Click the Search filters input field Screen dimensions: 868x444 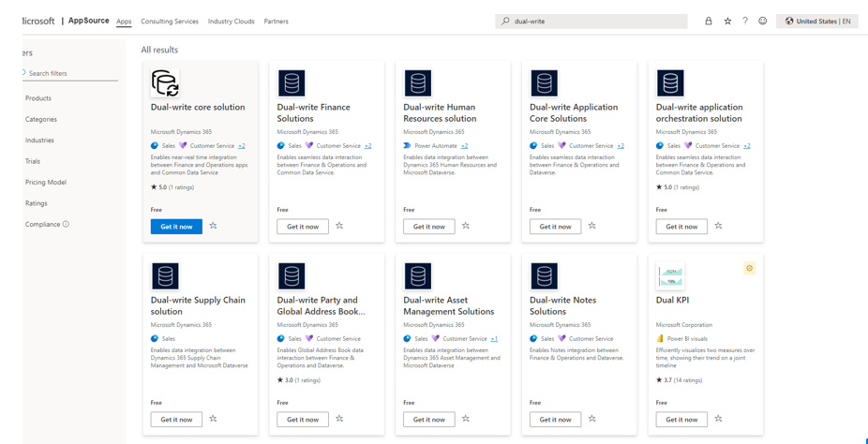coord(70,73)
